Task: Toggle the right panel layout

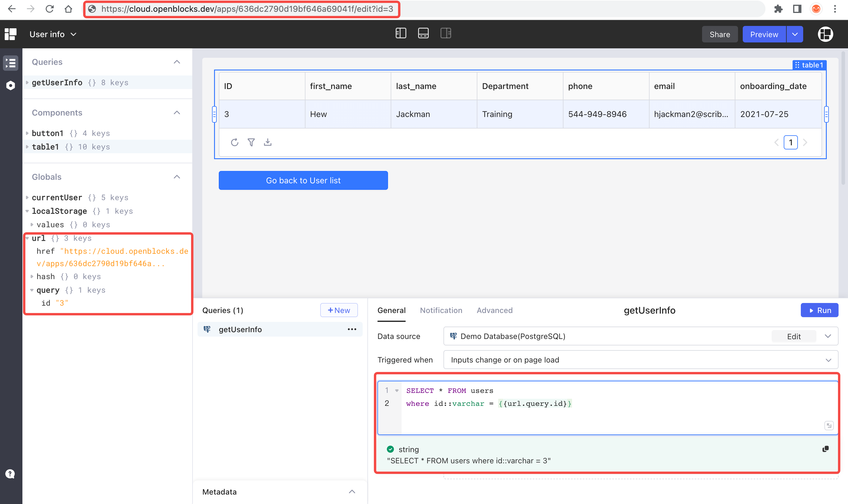Action: pyautogui.click(x=446, y=34)
